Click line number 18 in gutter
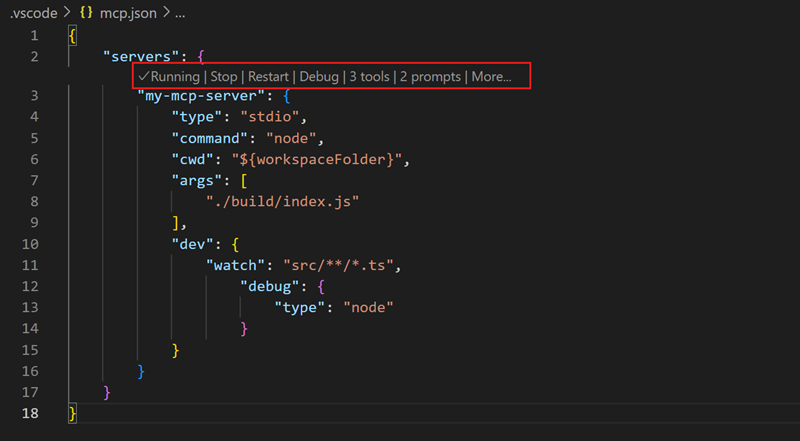This screenshot has width=800, height=441. 34,412
